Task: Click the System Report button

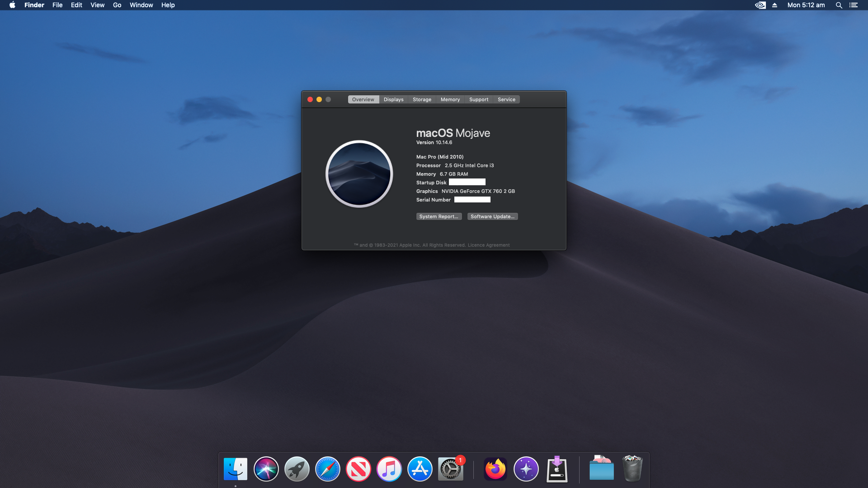Action: pos(439,216)
